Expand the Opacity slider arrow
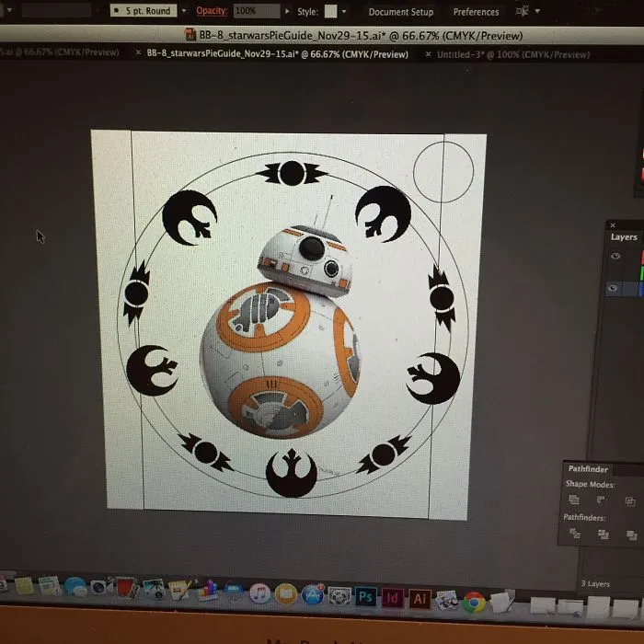This screenshot has height=644, width=644. pyautogui.click(x=287, y=11)
